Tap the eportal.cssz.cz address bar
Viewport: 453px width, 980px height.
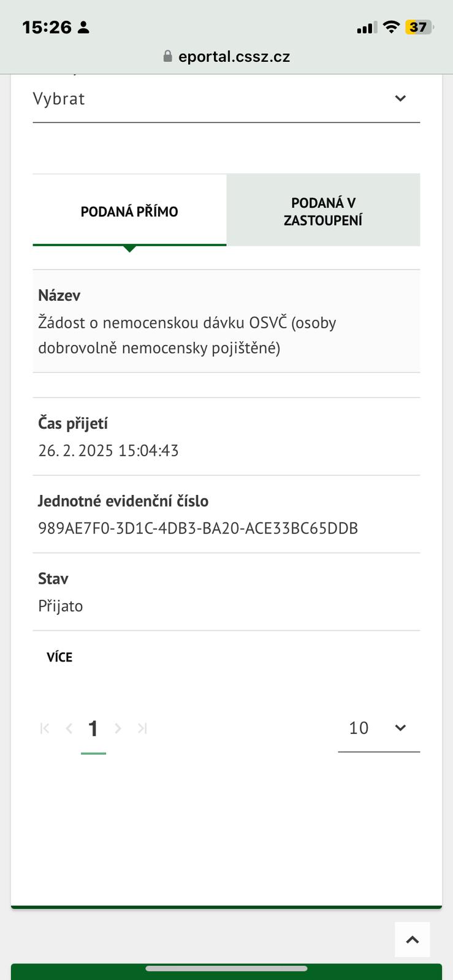(234, 57)
